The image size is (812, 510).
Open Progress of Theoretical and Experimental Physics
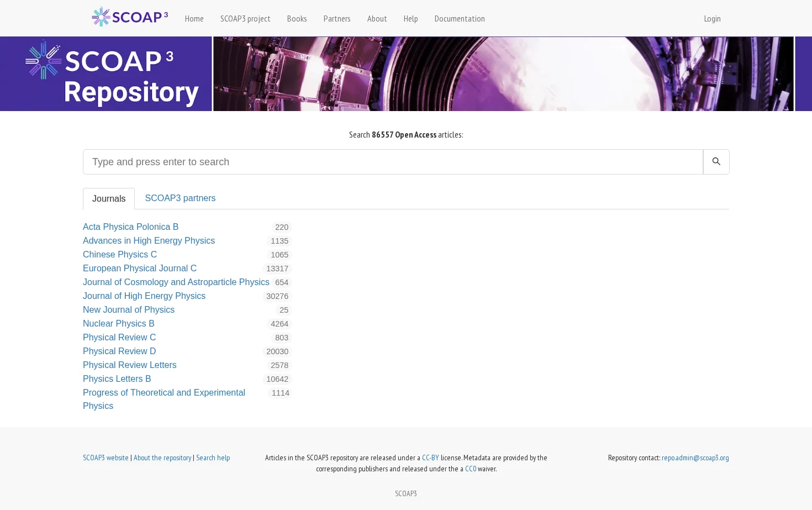pyautogui.click(x=164, y=399)
